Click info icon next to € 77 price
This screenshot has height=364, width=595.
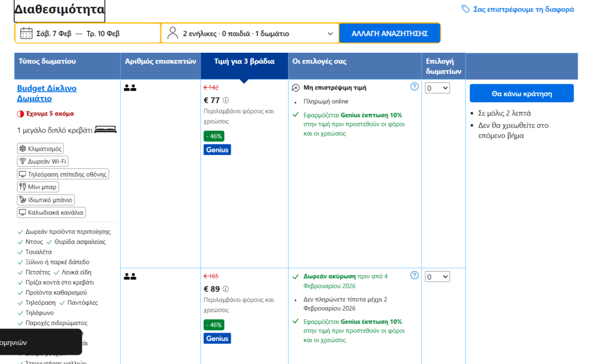[226, 100]
